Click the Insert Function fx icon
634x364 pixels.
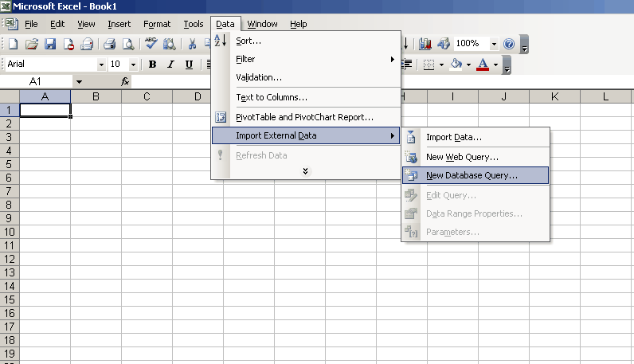click(x=125, y=82)
